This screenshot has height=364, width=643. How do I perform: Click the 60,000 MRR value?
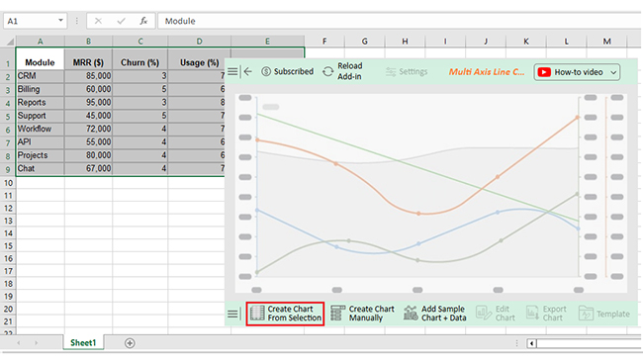click(x=89, y=89)
